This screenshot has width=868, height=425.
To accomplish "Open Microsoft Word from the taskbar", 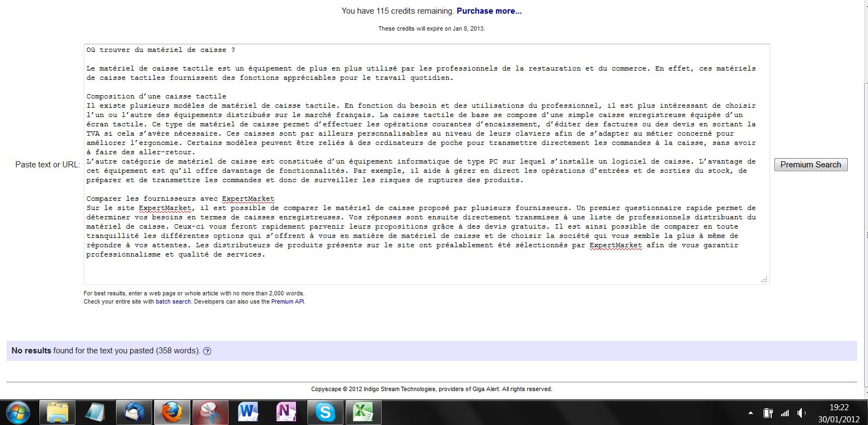I will pos(248,412).
